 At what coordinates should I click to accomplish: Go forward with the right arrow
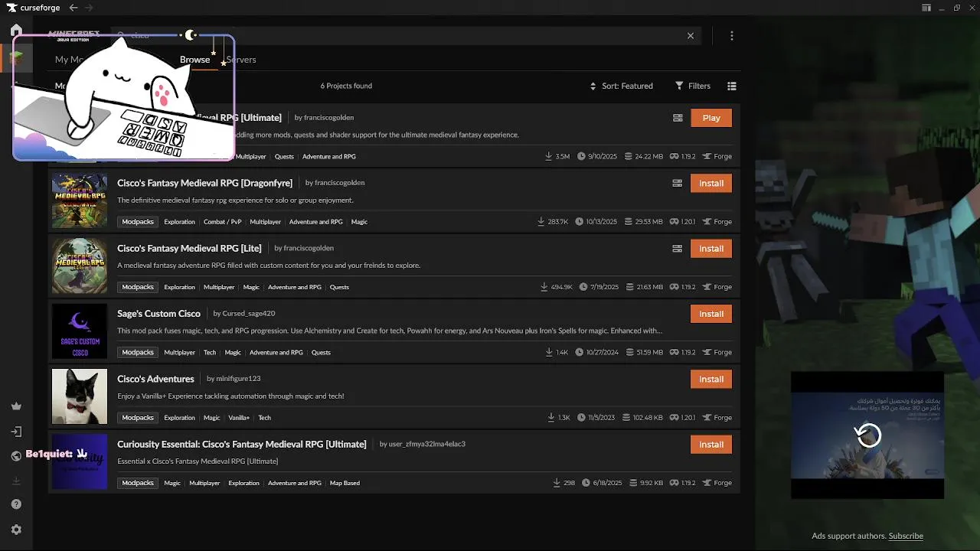click(x=89, y=8)
